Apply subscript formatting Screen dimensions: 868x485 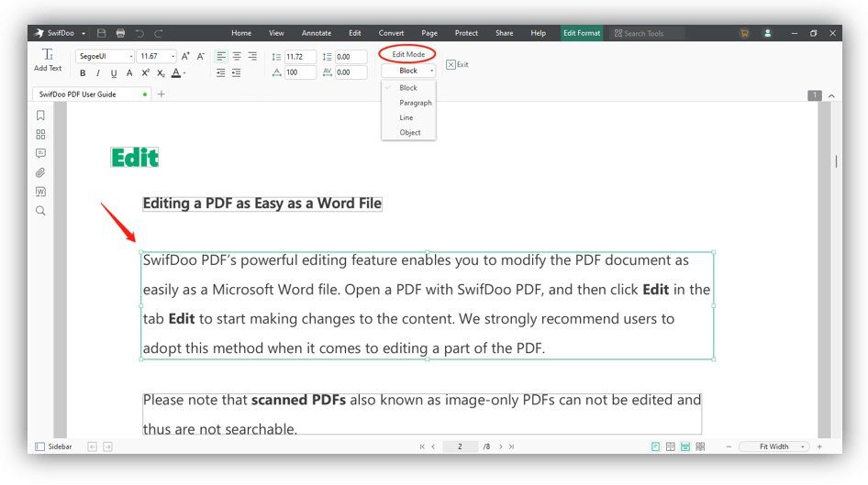tap(161, 73)
